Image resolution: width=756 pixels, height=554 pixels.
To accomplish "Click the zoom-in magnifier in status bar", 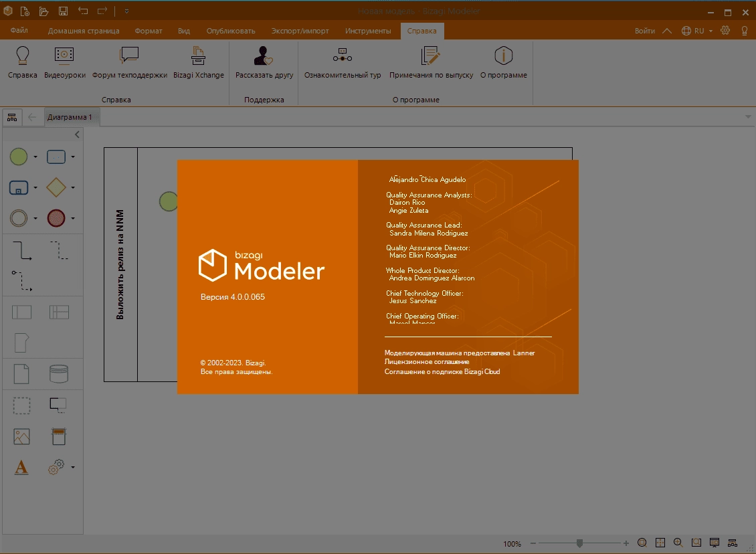I will pyautogui.click(x=678, y=543).
